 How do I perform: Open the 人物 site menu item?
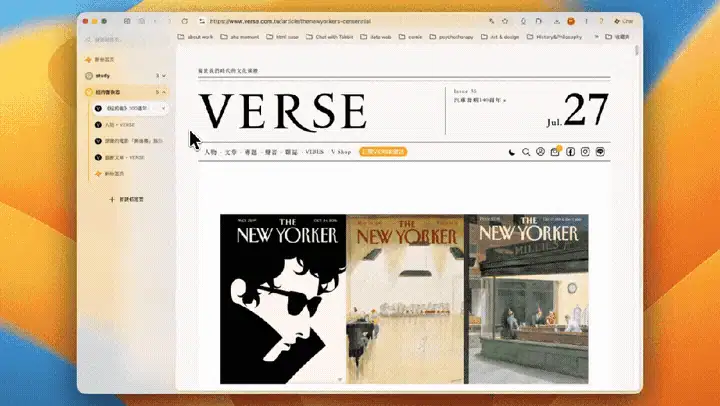210,152
